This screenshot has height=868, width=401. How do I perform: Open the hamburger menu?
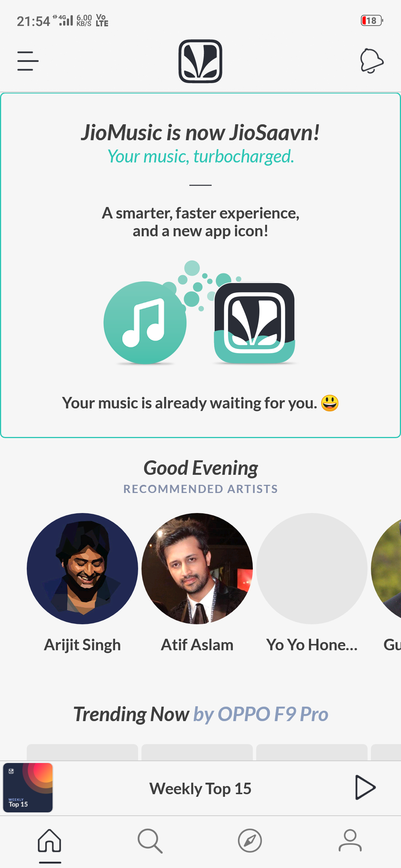coord(28,61)
